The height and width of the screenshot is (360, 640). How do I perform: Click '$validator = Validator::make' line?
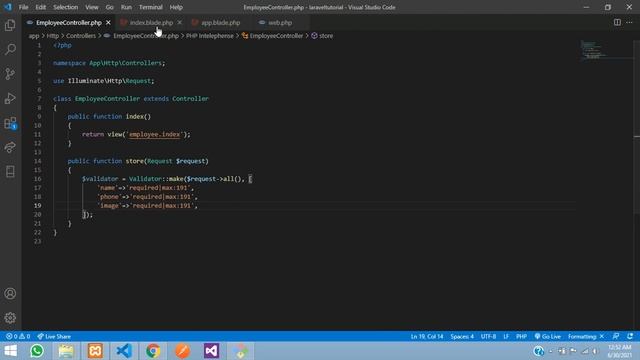[167, 179]
